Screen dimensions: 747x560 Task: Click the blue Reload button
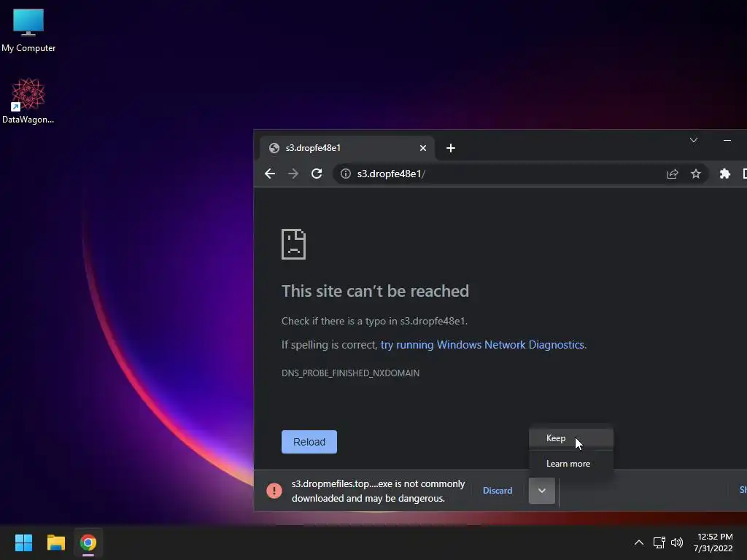(x=309, y=442)
